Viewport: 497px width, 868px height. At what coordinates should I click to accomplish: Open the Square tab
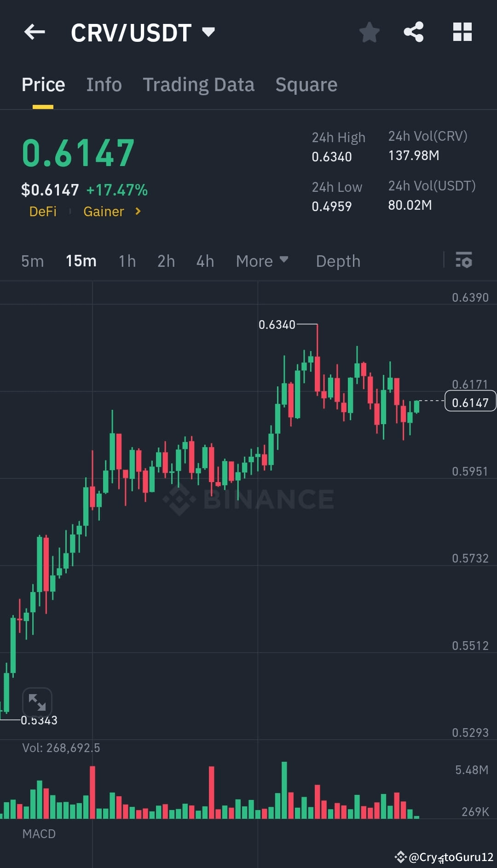[306, 84]
